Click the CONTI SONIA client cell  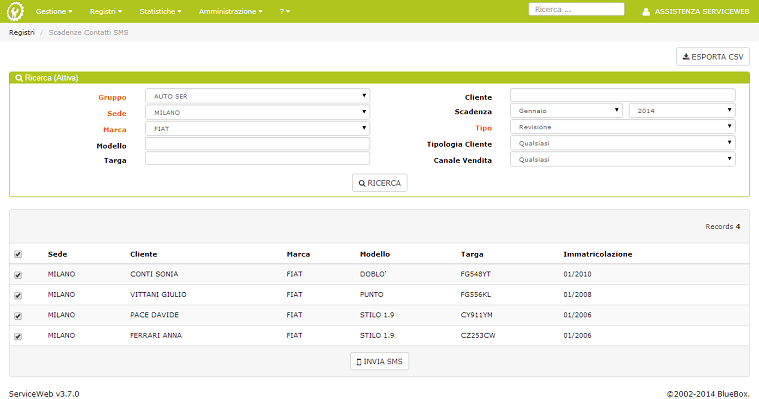point(154,274)
